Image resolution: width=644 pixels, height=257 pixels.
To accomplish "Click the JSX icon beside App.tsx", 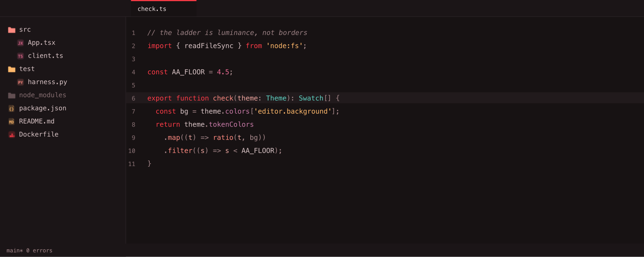I will 21,43.
